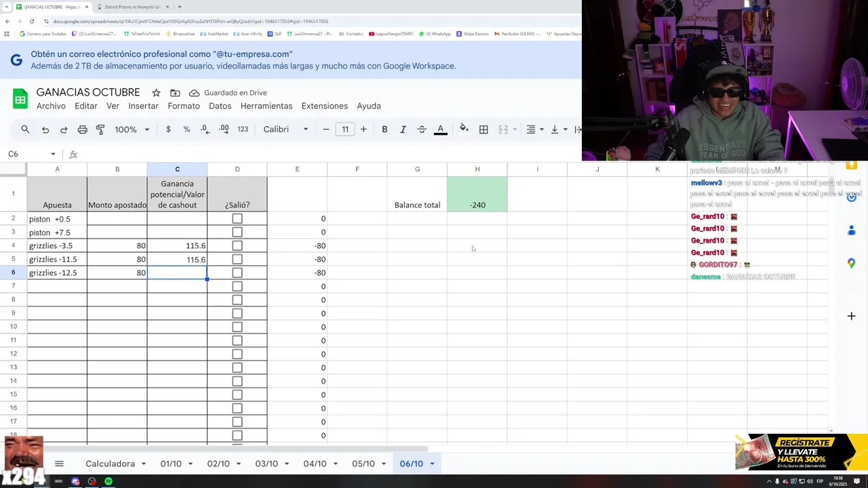This screenshot has height=488, width=868.
Task: Open the Insertar menu
Action: (143, 106)
